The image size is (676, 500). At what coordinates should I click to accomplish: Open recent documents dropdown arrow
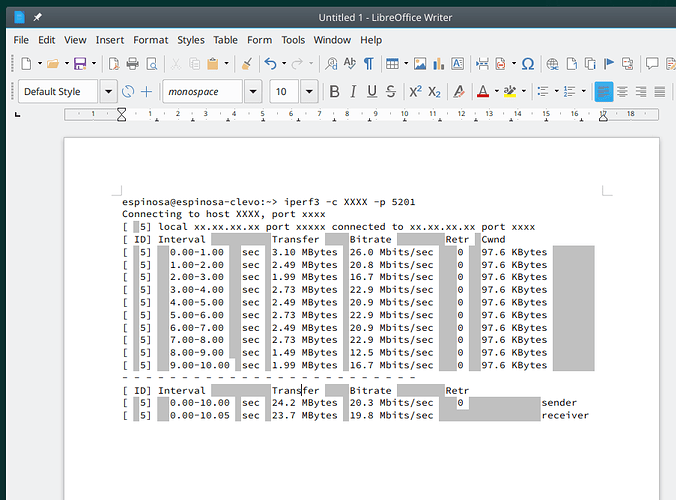(66, 64)
